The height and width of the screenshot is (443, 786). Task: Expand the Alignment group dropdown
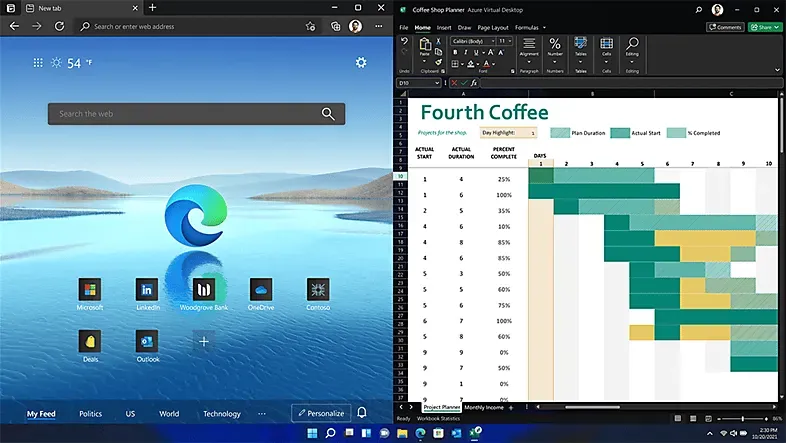click(529, 62)
